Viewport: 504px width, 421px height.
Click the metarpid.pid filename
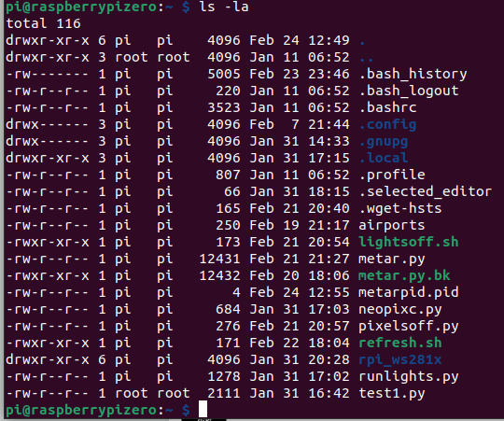(409, 292)
